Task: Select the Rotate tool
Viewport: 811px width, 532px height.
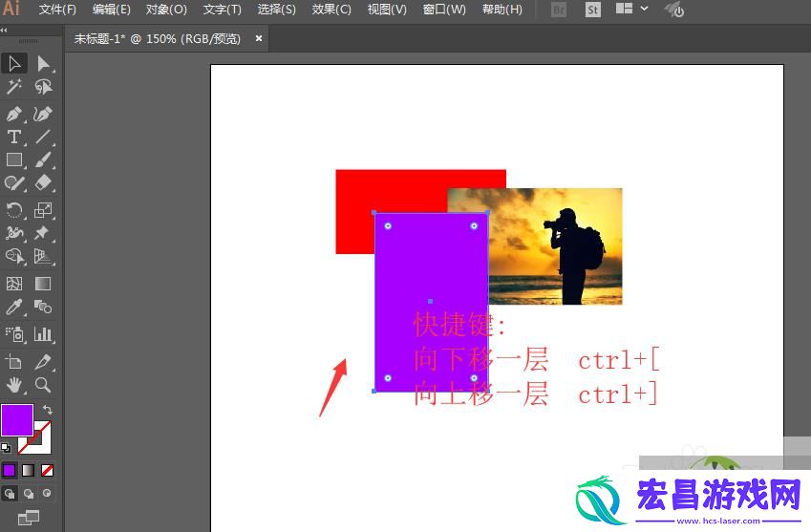Action: 14,210
